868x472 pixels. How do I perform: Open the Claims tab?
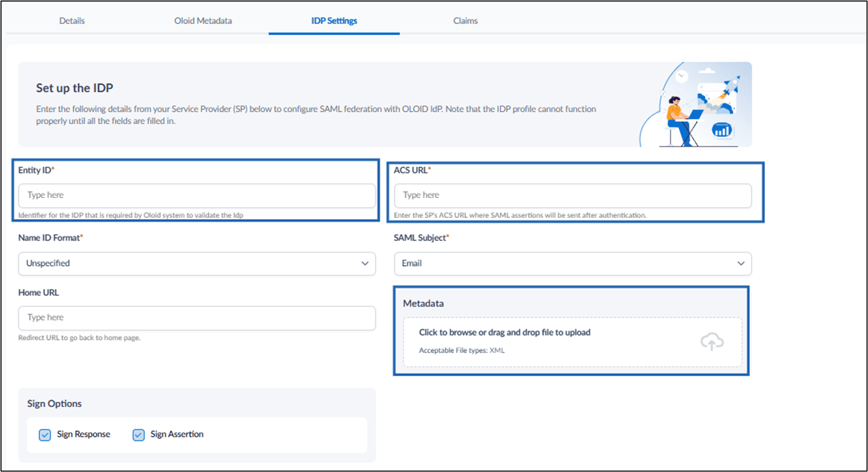[466, 21]
